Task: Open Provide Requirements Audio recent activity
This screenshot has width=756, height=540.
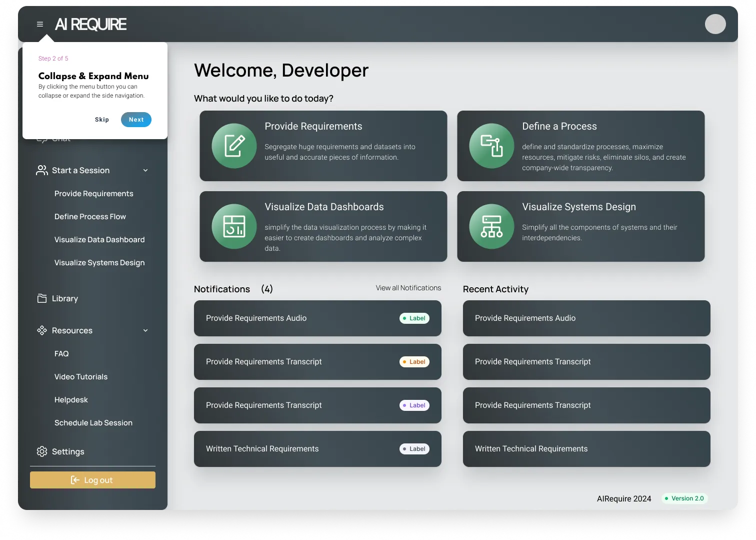Action: (x=586, y=318)
